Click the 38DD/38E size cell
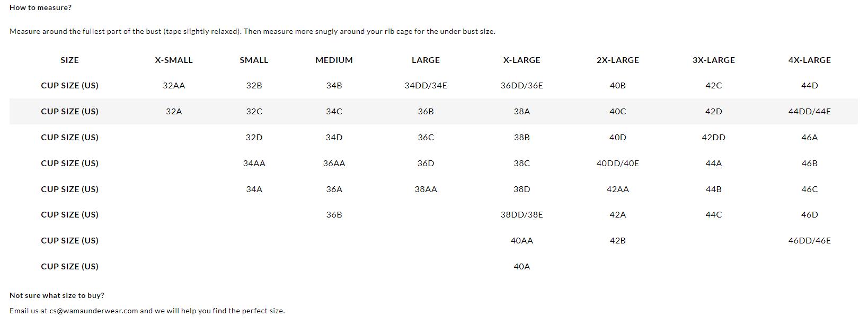Image resolution: width=868 pixels, height=335 pixels. tap(521, 214)
